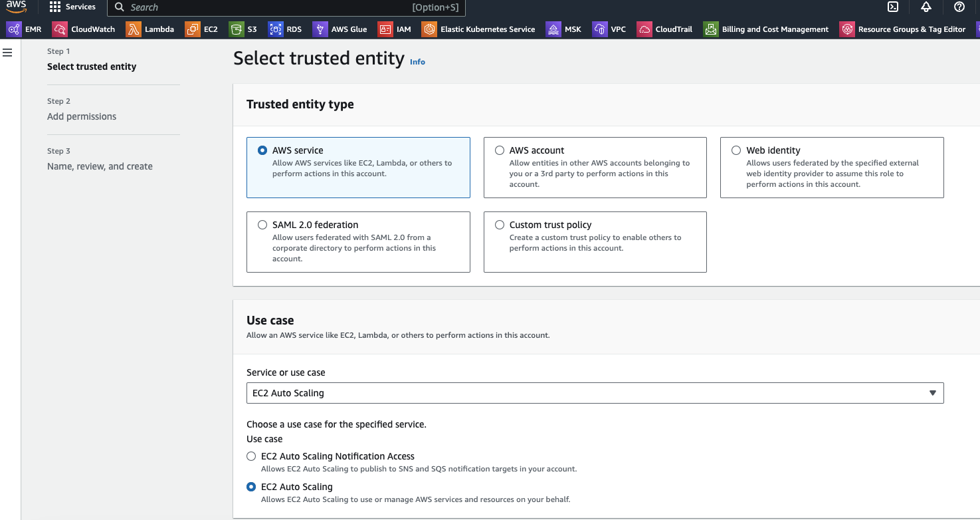980x520 pixels.
Task: Open the IAM icon shortcut
Action: (x=385, y=29)
